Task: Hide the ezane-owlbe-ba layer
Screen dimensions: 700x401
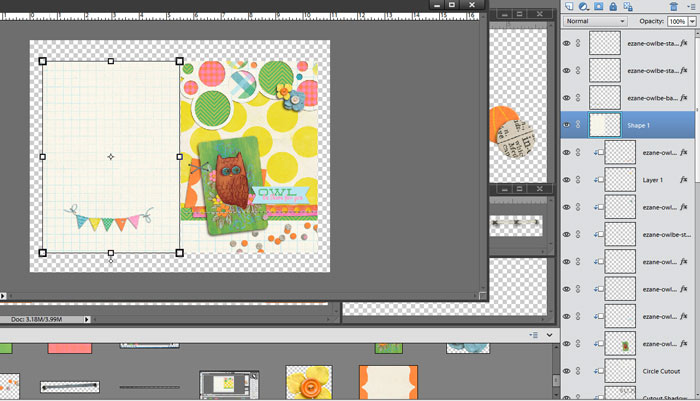Action: pyautogui.click(x=567, y=98)
